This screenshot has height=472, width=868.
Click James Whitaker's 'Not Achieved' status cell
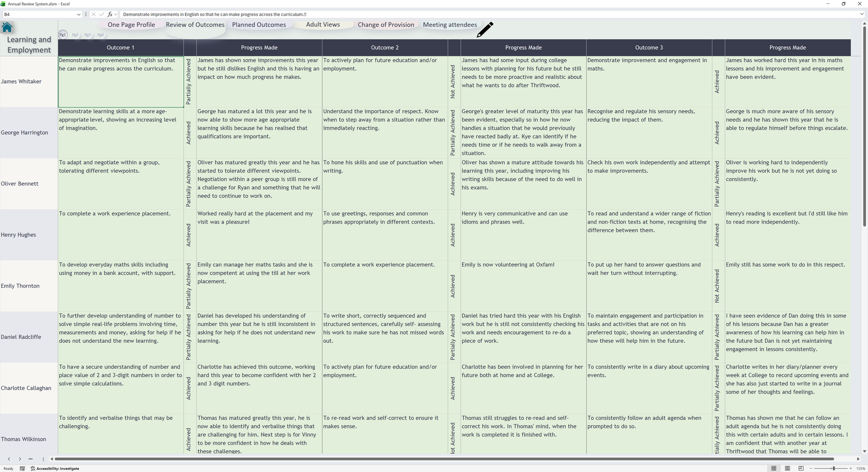[x=454, y=82]
